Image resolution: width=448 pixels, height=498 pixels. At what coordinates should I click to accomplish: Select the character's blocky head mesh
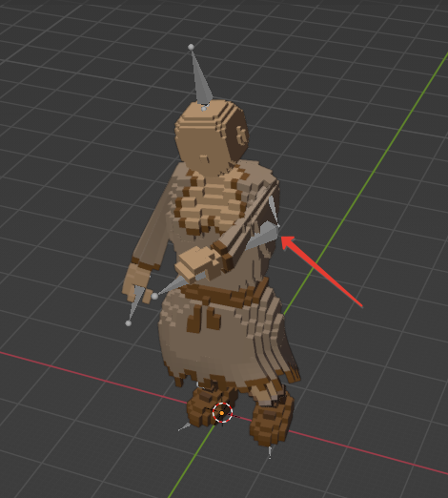coord(211,137)
